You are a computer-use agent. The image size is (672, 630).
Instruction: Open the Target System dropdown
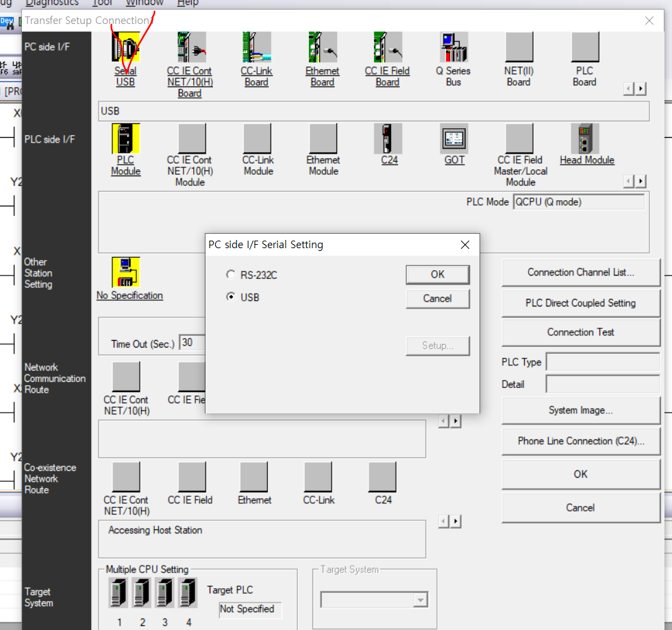click(x=421, y=600)
